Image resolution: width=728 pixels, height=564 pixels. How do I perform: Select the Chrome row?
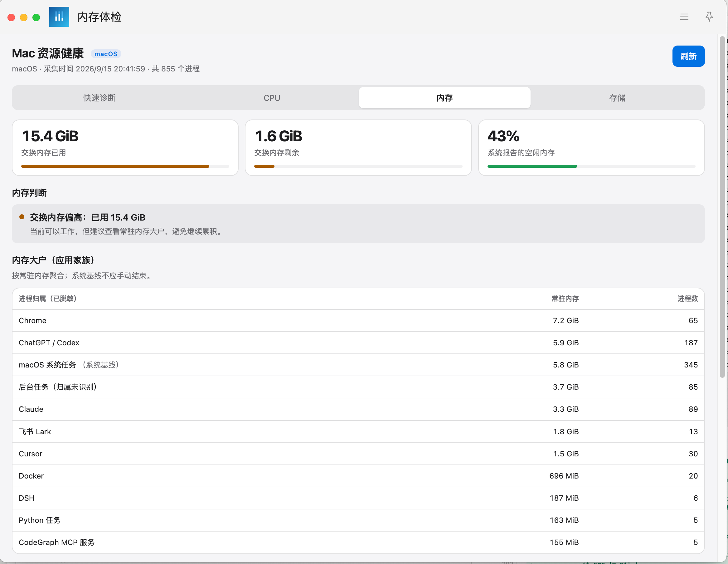tap(358, 321)
